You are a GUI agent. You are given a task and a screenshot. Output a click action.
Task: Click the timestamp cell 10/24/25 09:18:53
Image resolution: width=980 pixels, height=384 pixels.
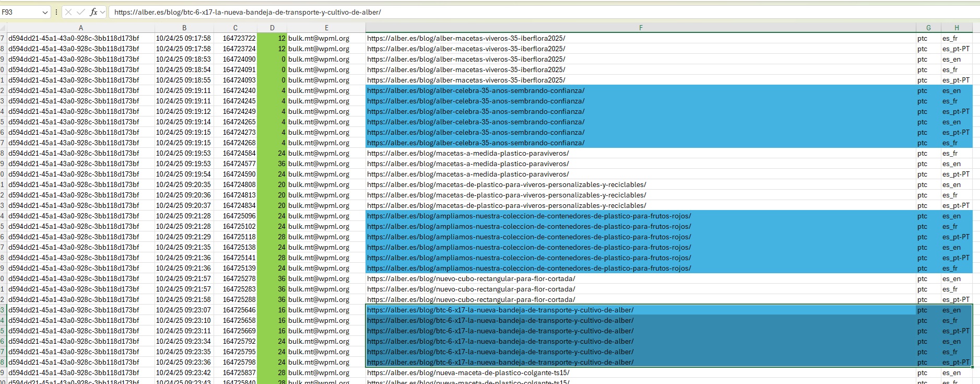click(183, 59)
